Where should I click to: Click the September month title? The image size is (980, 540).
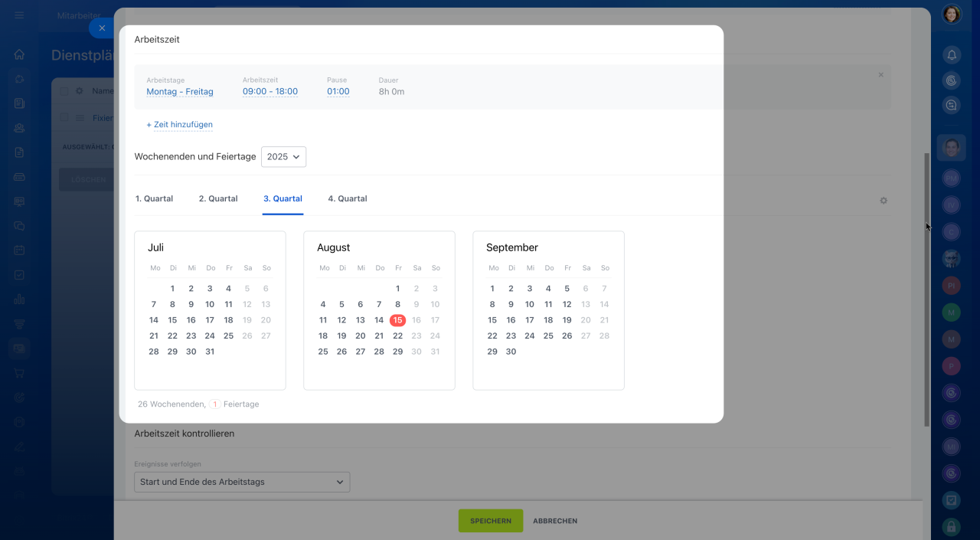(512, 247)
